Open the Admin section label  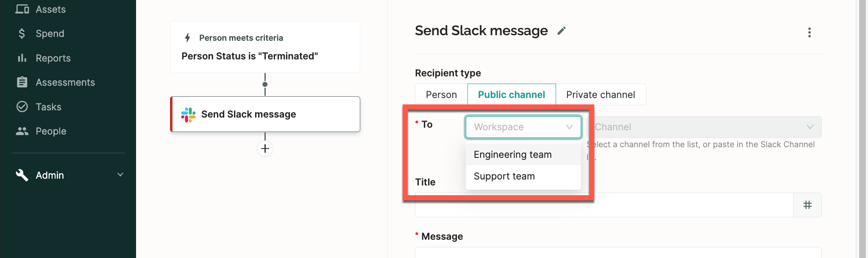point(50,175)
